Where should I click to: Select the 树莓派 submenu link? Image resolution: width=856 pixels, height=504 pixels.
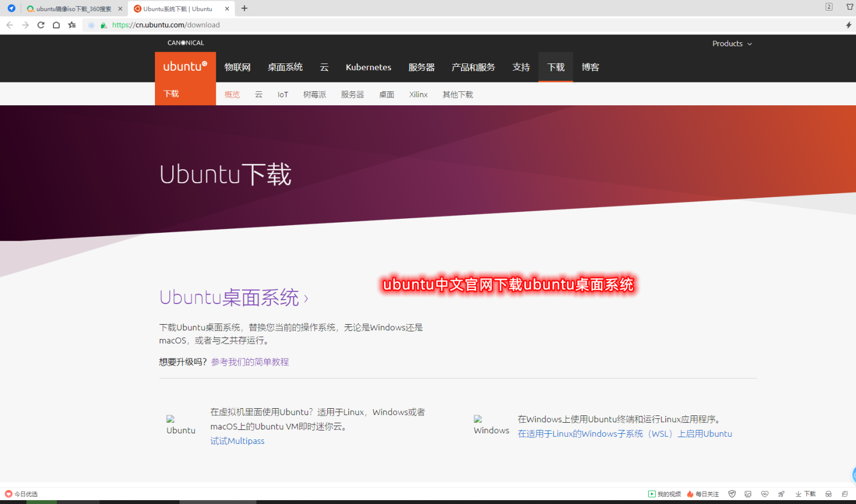[x=314, y=94]
